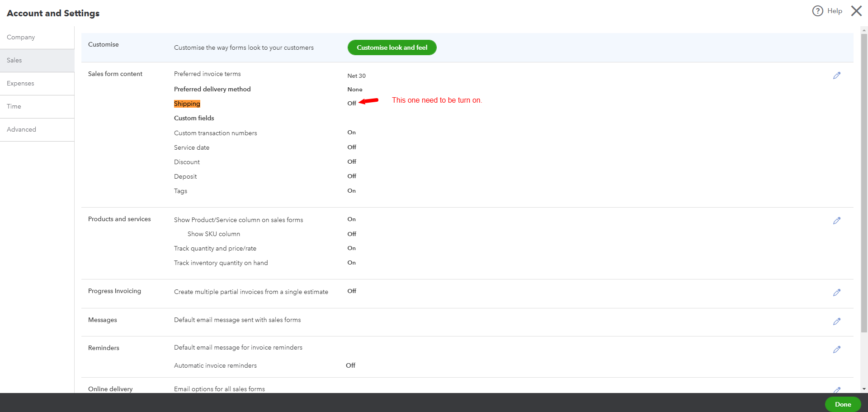Viewport: 868px width, 412px height.
Task: Click the vertical scrollbar down arrow
Action: coord(864,388)
